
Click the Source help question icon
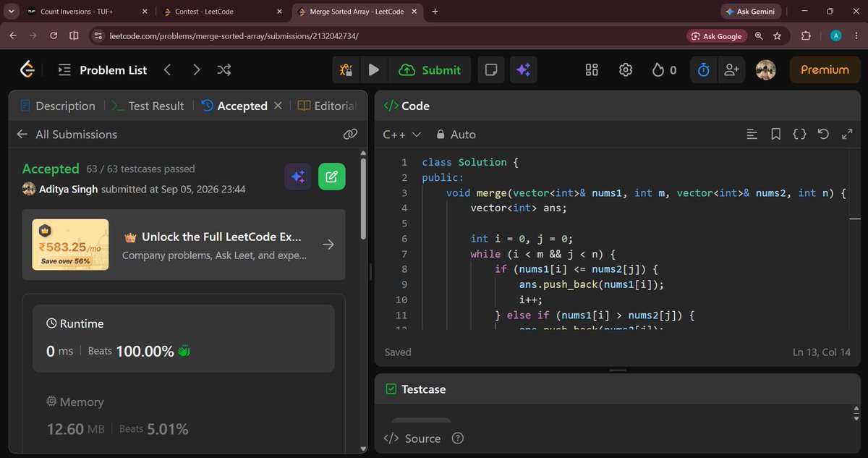click(457, 438)
